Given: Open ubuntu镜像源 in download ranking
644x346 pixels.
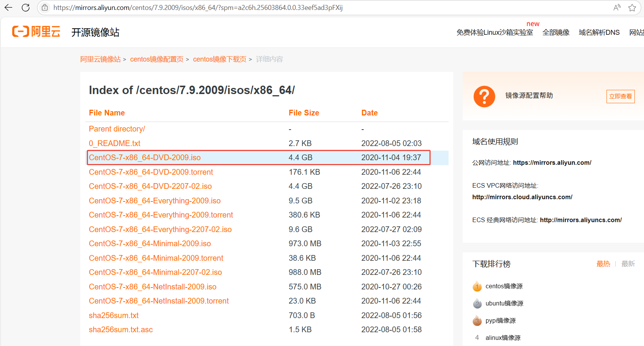Looking at the screenshot, I should coord(504,303).
